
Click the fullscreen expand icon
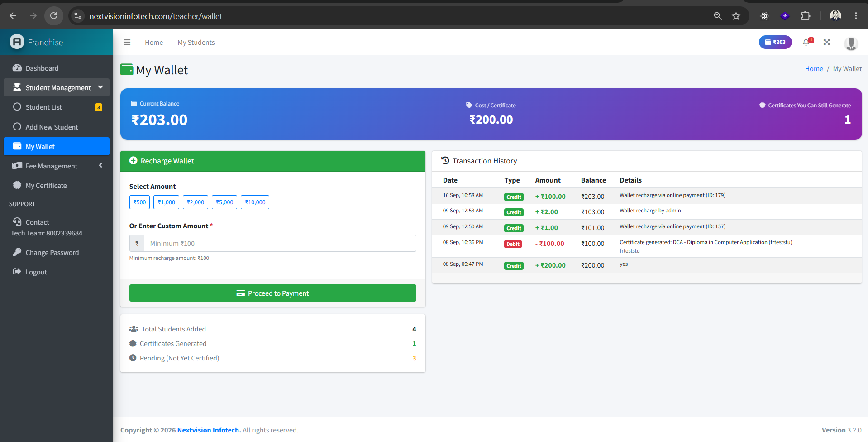pyautogui.click(x=827, y=42)
